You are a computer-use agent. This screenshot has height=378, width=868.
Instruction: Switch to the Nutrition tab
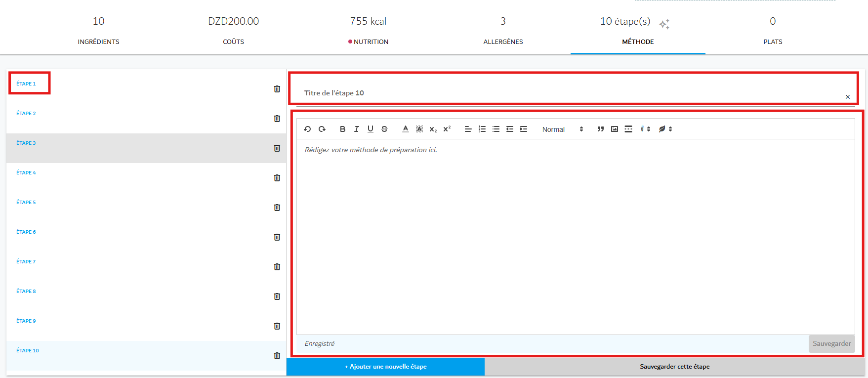(x=368, y=30)
